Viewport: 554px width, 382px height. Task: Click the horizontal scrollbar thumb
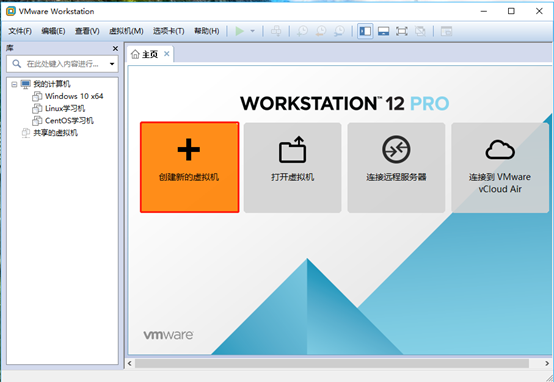point(332,363)
